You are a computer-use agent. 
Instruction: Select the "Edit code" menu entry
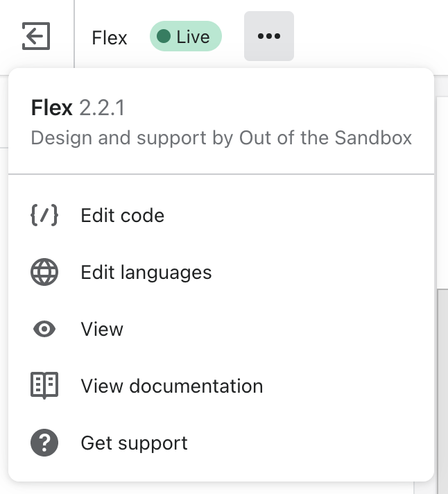[x=123, y=215]
